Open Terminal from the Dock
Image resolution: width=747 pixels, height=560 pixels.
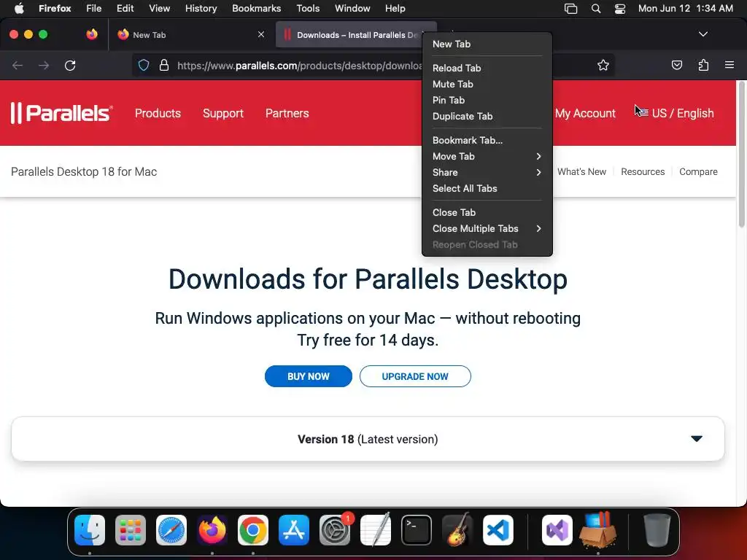pyautogui.click(x=417, y=530)
